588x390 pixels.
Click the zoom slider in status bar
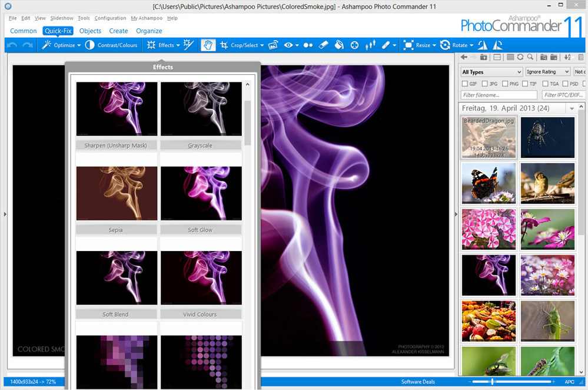tap(492, 382)
